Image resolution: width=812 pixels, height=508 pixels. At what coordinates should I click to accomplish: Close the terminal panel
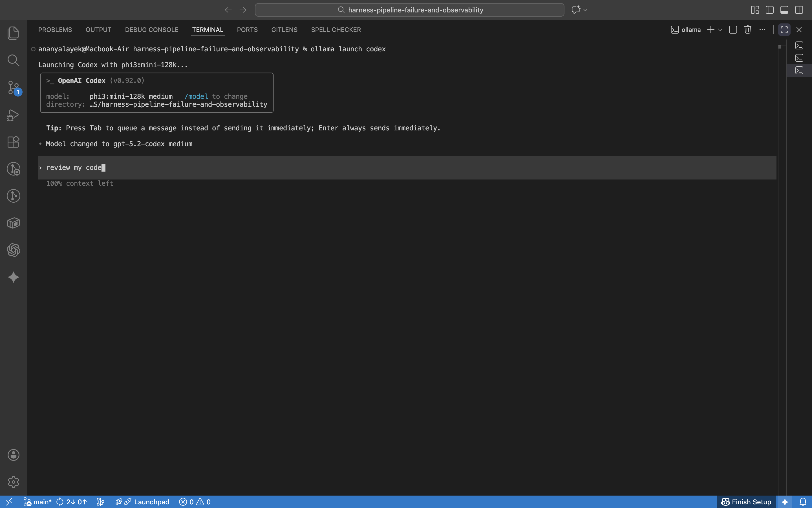(x=799, y=30)
